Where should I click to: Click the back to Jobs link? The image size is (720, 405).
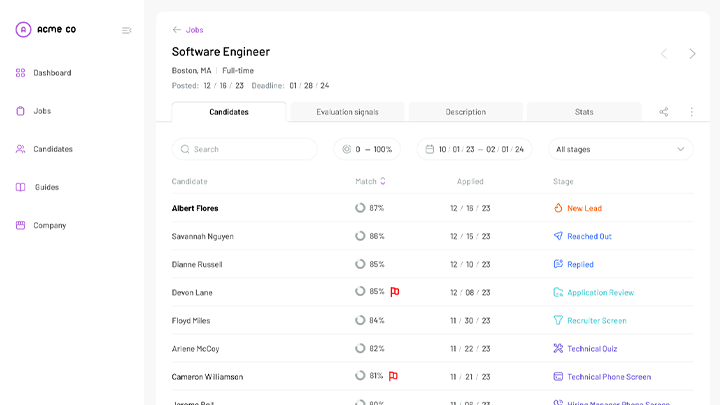point(188,30)
